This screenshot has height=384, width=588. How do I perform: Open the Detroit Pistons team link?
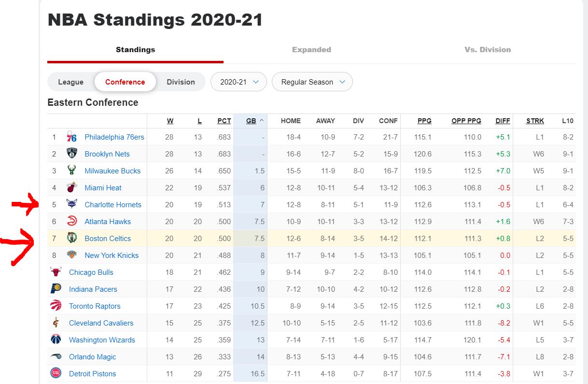(93, 374)
